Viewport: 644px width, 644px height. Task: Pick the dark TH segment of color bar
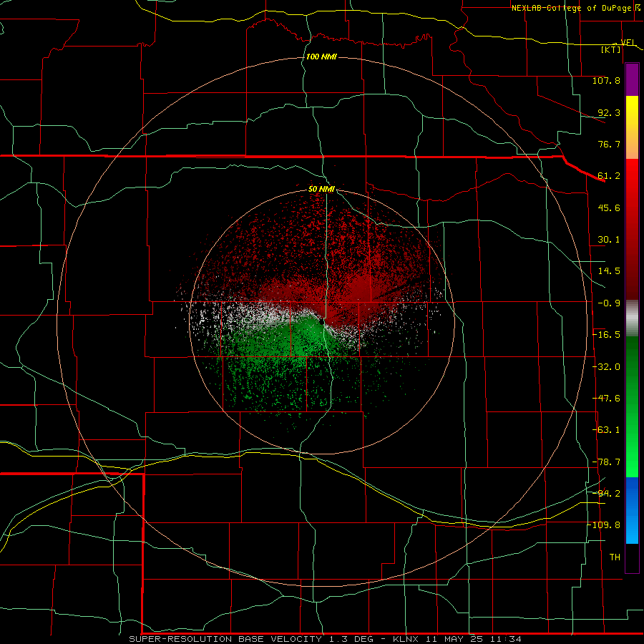tap(632, 557)
